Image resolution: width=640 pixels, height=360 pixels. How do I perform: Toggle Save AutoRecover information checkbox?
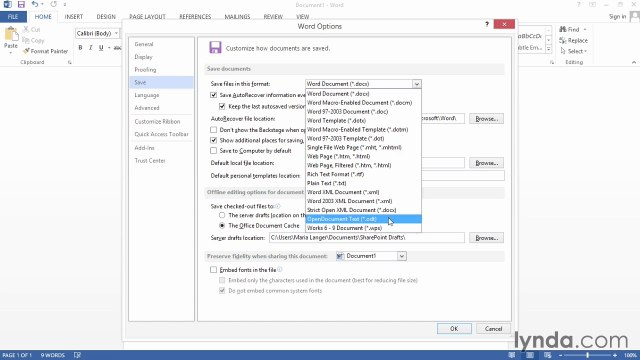point(213,95)
